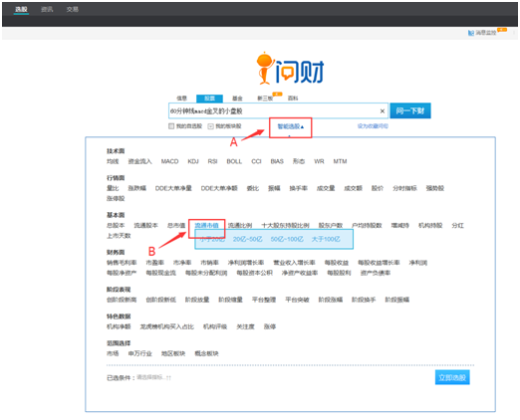520x420 pixels.
Task: Select the WR condition
Action: (319, 161)
